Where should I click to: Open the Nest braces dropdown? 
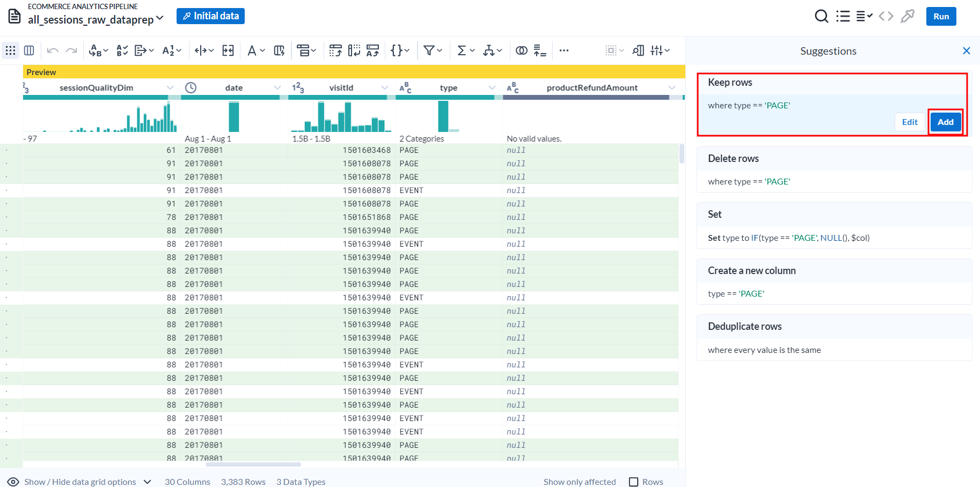[400, 50]
